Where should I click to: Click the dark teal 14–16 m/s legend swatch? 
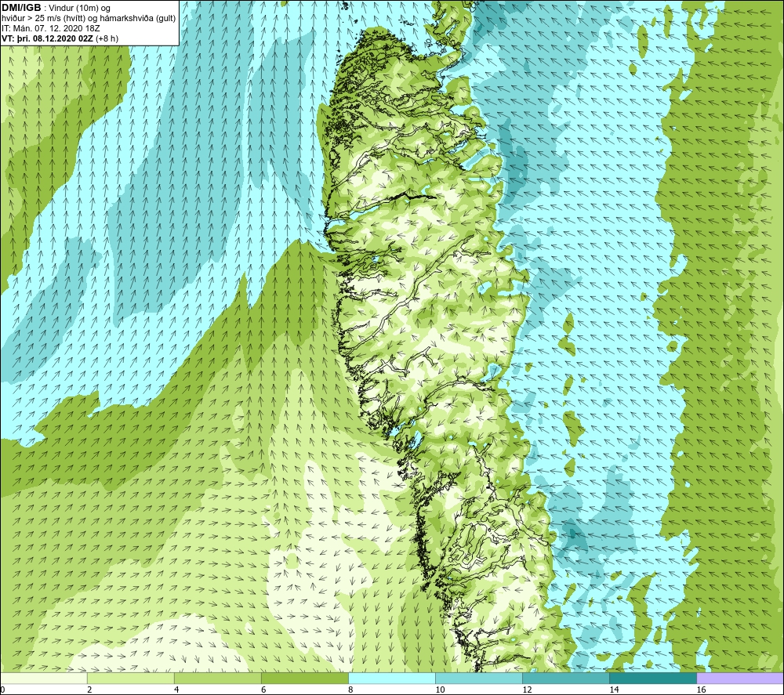[x=652, y=678]
